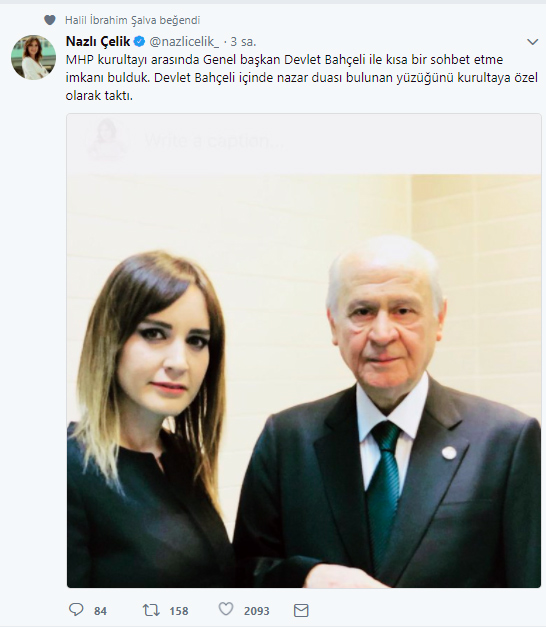
Task: Visit Halil İbrahim Şalva's profile link
Action: 110,20
